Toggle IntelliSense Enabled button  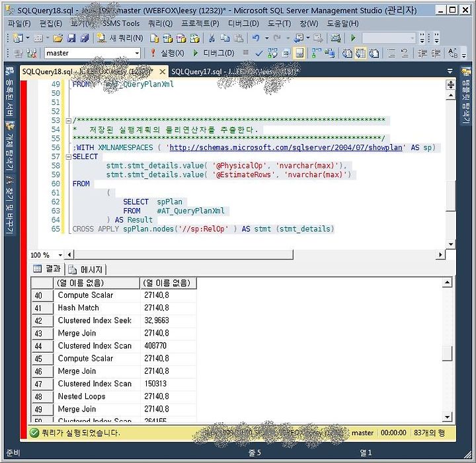[x=299, y=53]
